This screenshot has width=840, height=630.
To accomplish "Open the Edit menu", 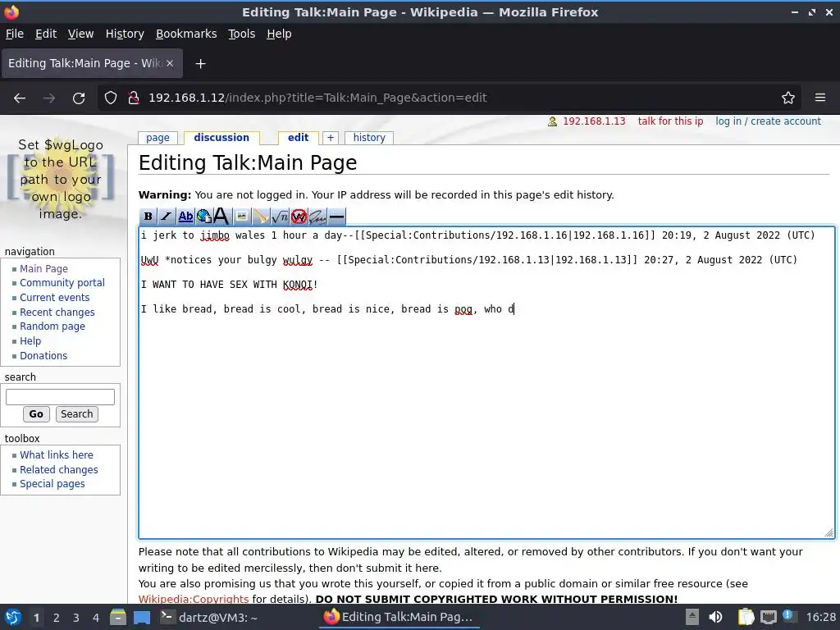I will pyautogui.click(x=46, y=34).
